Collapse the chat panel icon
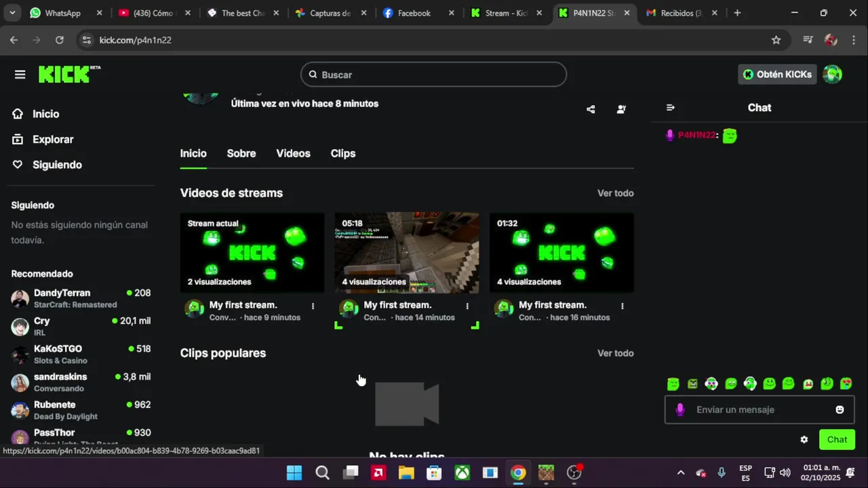 [x=671, y=108]
